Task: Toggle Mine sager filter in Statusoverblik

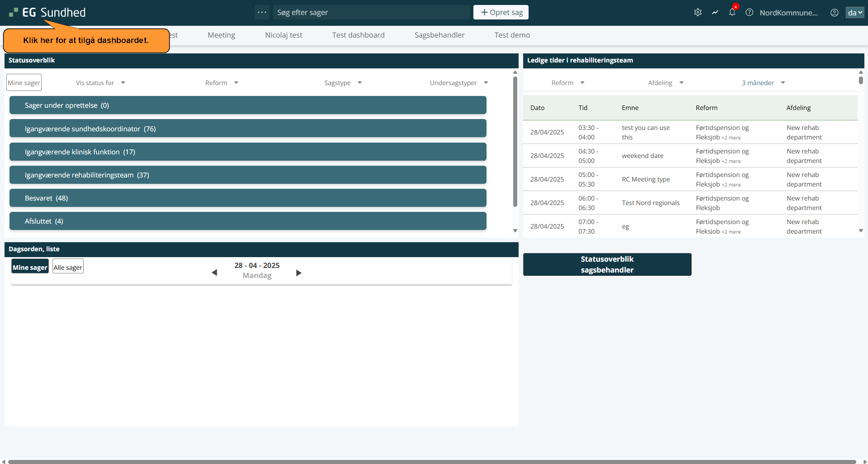Action: pos(24,83)
